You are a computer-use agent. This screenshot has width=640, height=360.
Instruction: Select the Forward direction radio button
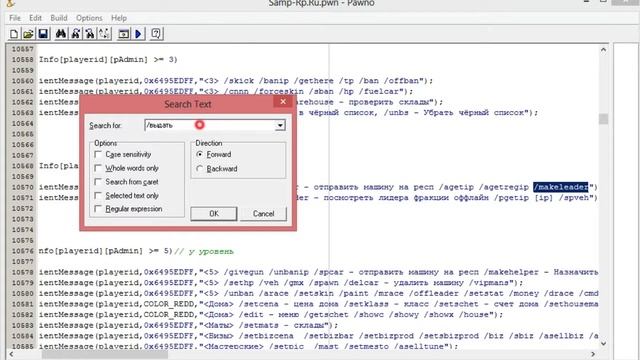pyautogui.click(x=200, y=154)
